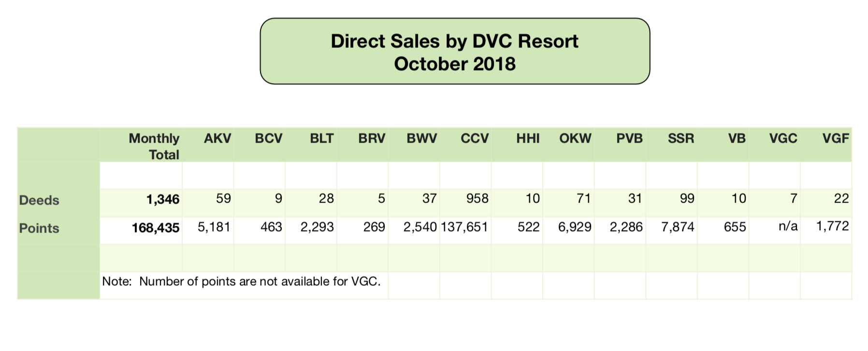
Task: Click the VB points value 655
Action: (x=735, y=227)
